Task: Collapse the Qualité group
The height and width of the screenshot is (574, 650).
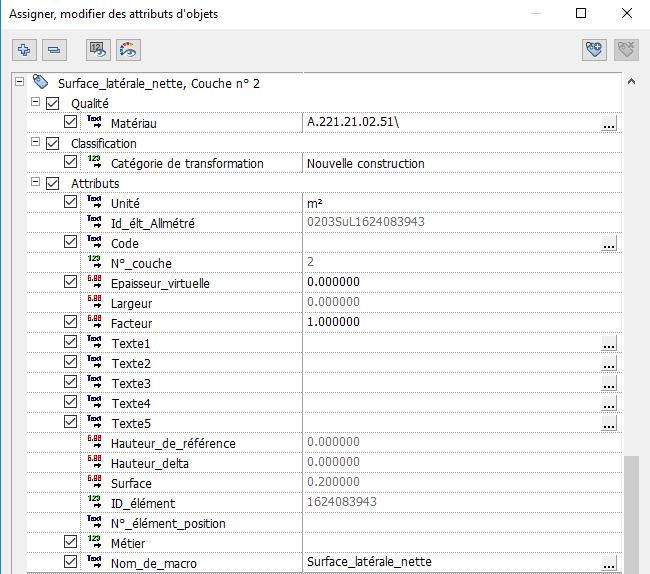Action: pyautogui.click(x=36, y=102)
